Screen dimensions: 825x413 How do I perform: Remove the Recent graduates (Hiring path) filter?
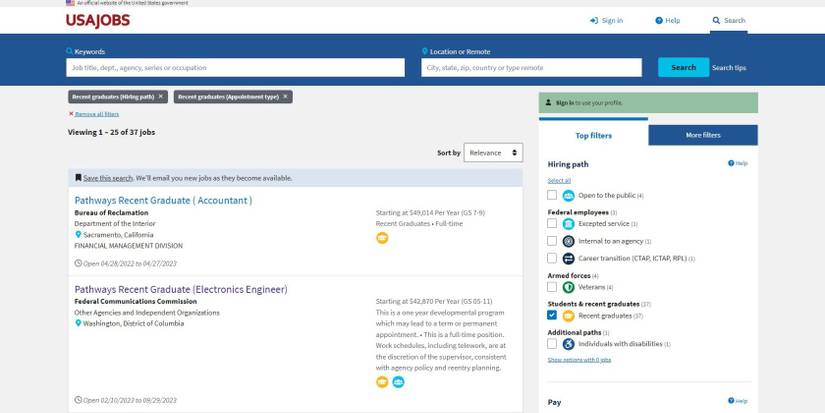tap(160, 97)
